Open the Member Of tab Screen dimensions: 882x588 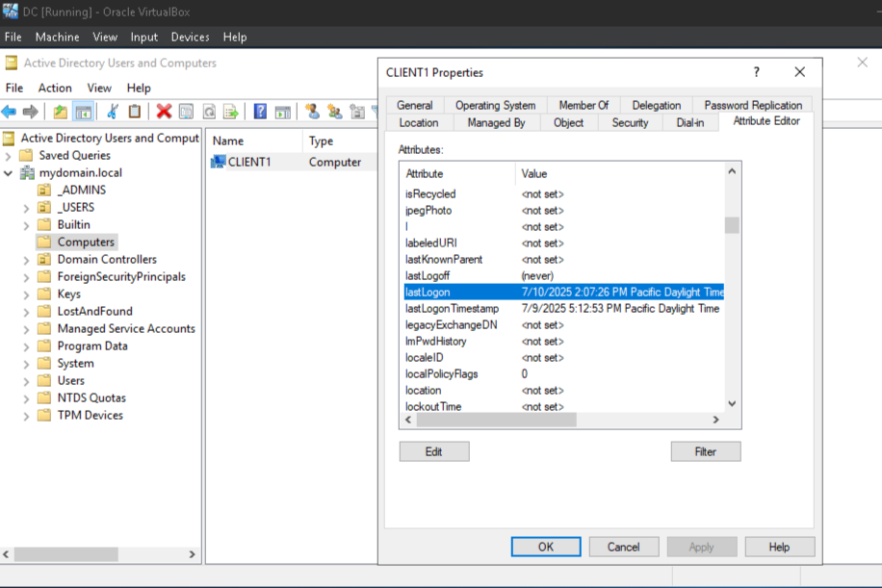click(x=584, y=105)
